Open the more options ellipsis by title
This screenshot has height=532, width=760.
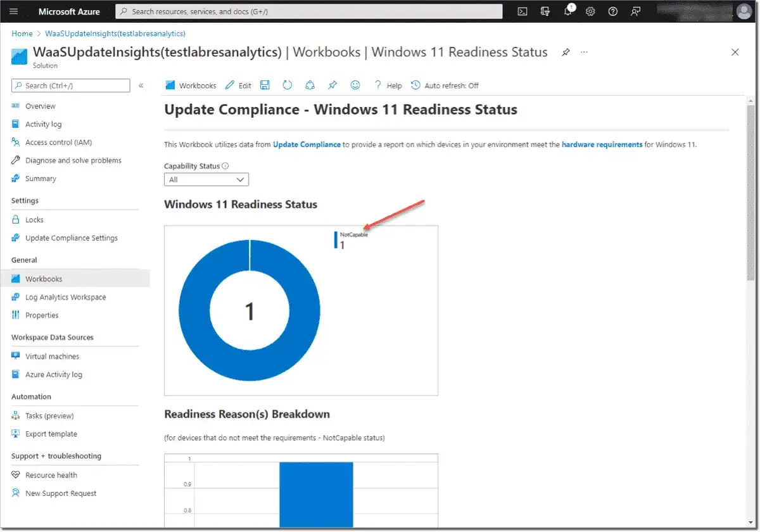coord(584,53)
